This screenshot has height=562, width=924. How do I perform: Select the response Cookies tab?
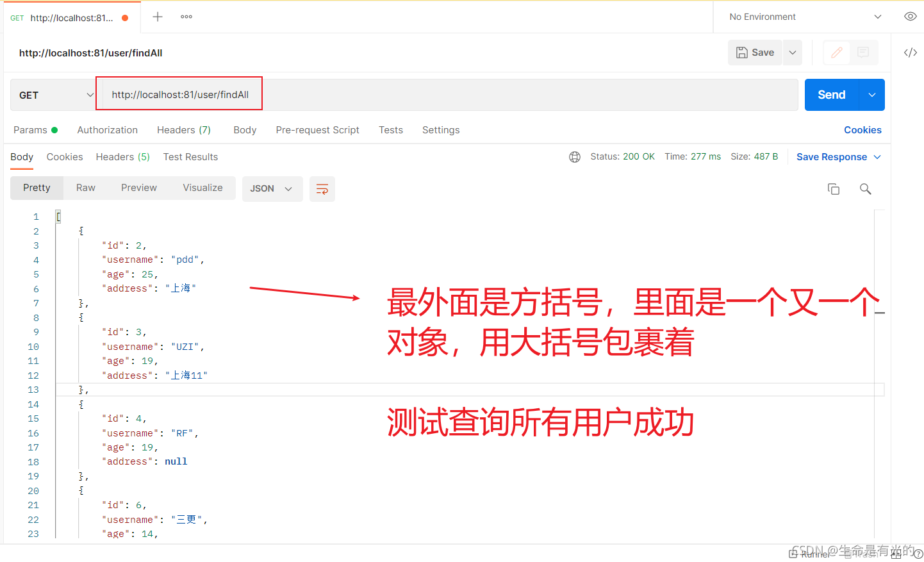click(x=65, y=157)
